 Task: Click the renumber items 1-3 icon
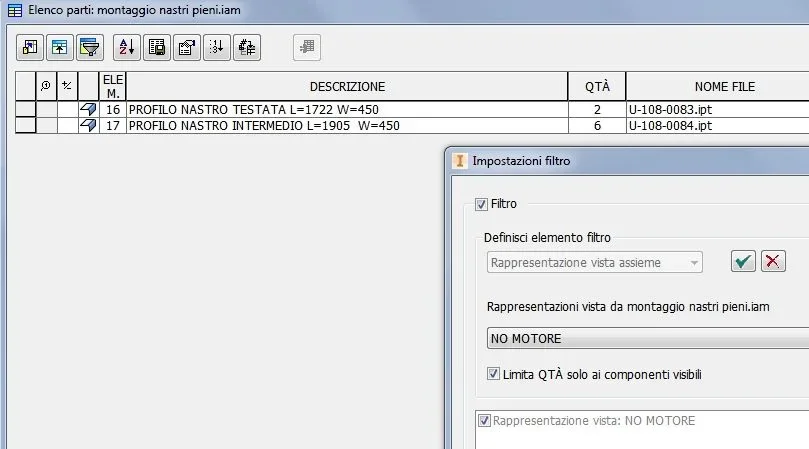217,47
